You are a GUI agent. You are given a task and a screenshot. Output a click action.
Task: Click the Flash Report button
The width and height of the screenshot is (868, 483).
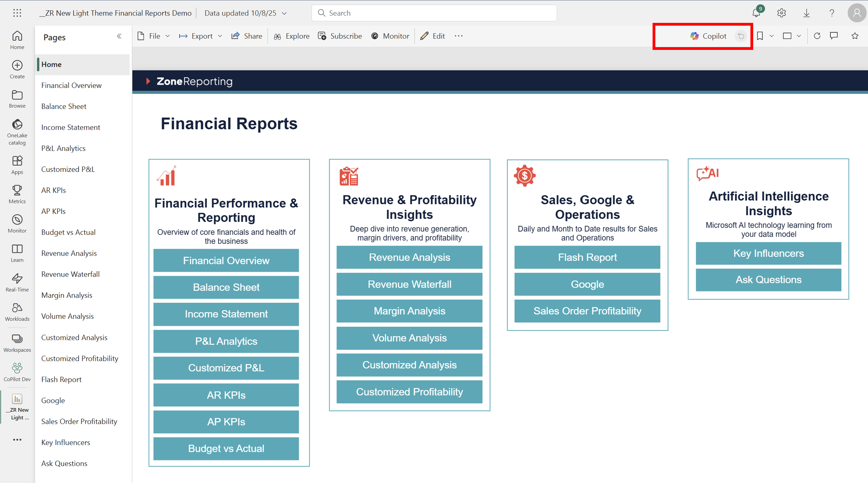[587, 257]
